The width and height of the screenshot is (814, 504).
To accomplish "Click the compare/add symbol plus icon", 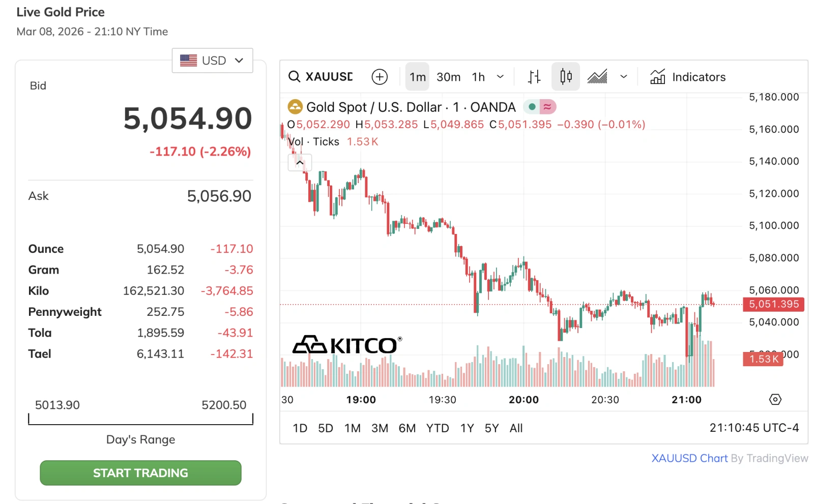I will 380,77.
